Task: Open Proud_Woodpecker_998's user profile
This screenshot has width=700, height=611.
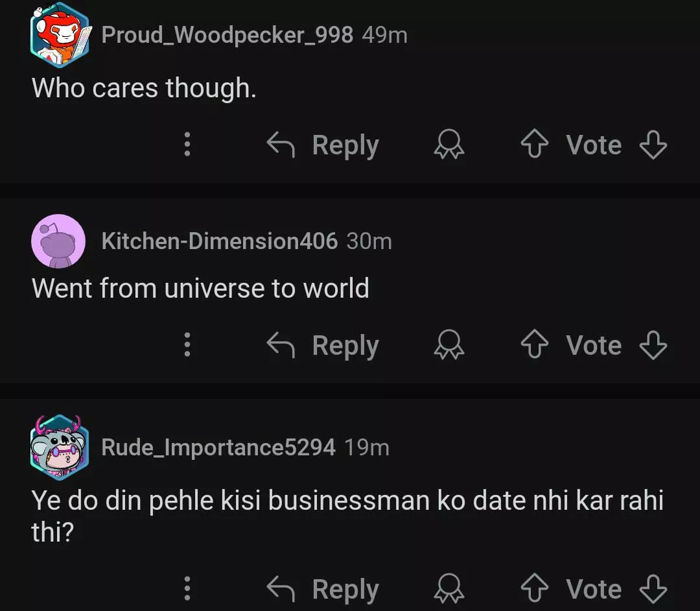Action: (x=227, y=34)
